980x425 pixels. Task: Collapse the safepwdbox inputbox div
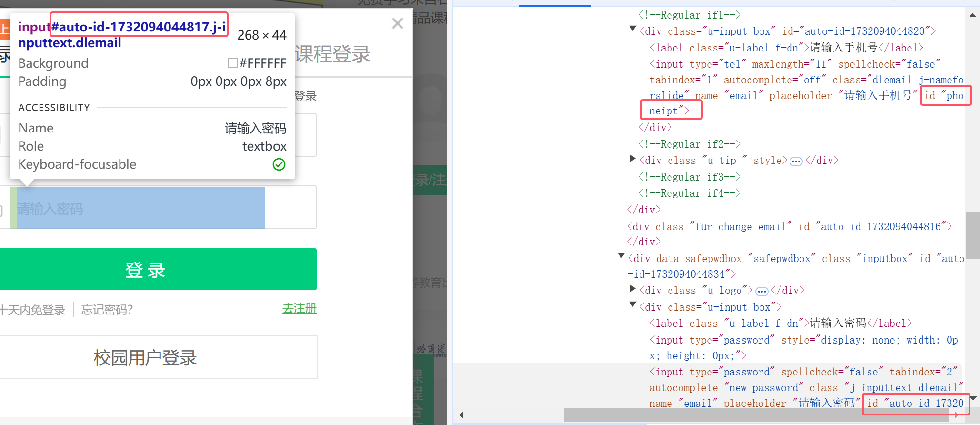pyautogui.click(x=621, y=256)
